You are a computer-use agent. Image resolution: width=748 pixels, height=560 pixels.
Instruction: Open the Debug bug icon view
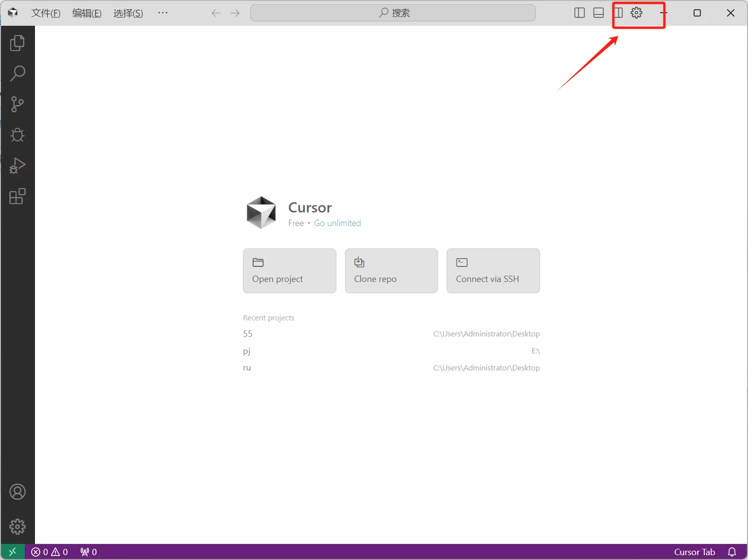pos(17,135)
